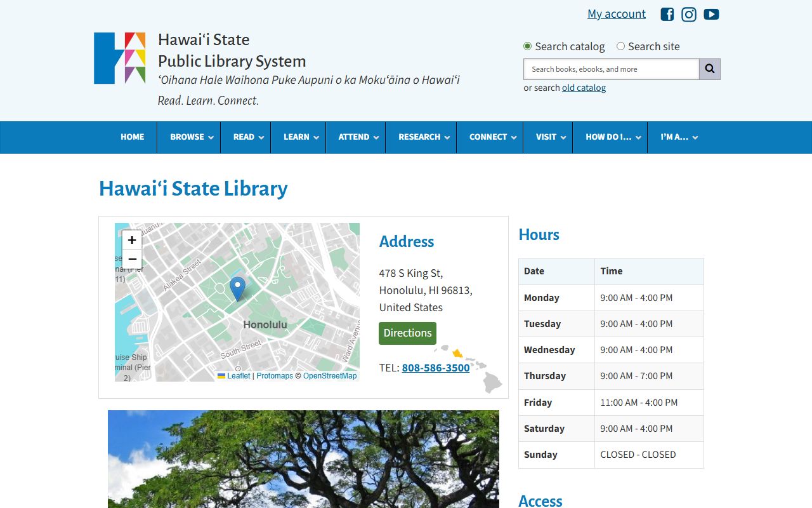The width and height of the screenshot is (812, 508).
Task: Zoom out on the map
Action: tap(132, 259)
